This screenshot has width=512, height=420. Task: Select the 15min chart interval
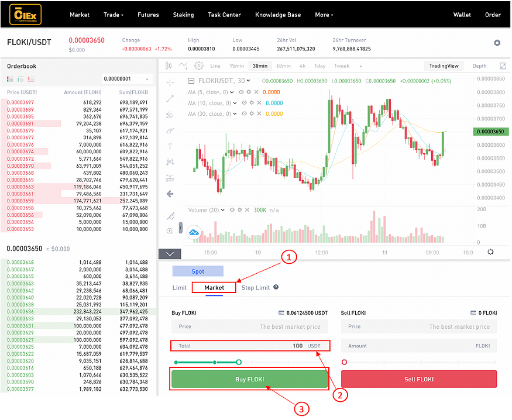pos(237,66)
